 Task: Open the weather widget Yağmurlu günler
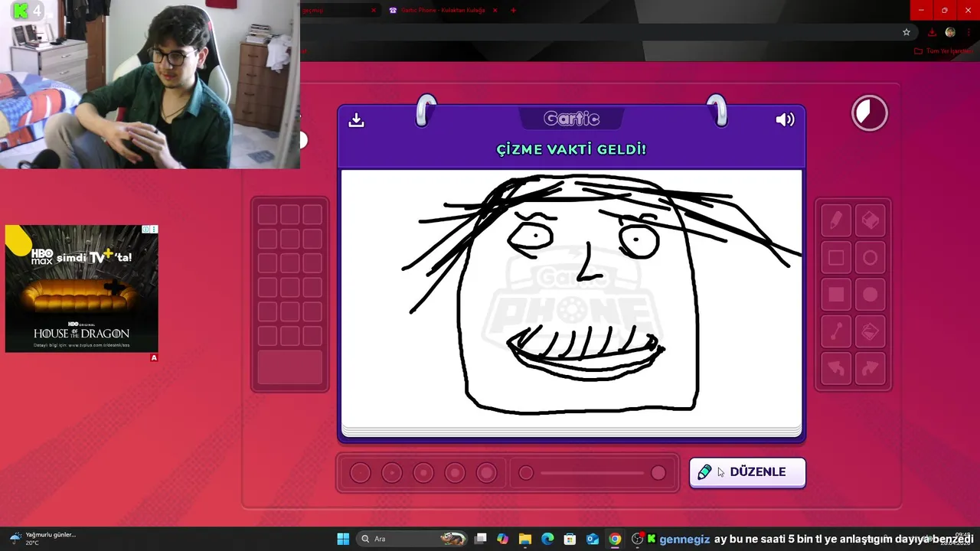coord(42,539)
